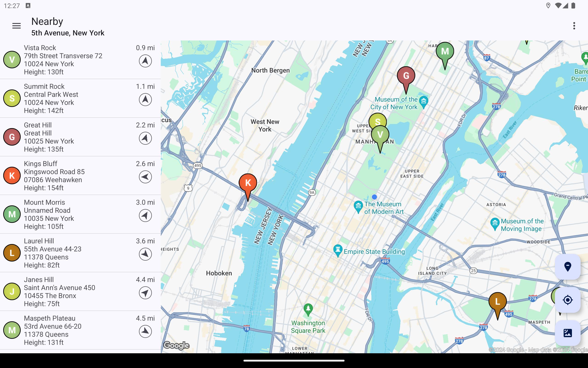Click the green V circle for Vista Rock
Image resolution: width=588 pixels, height=368 pixels.
point(12,60)
